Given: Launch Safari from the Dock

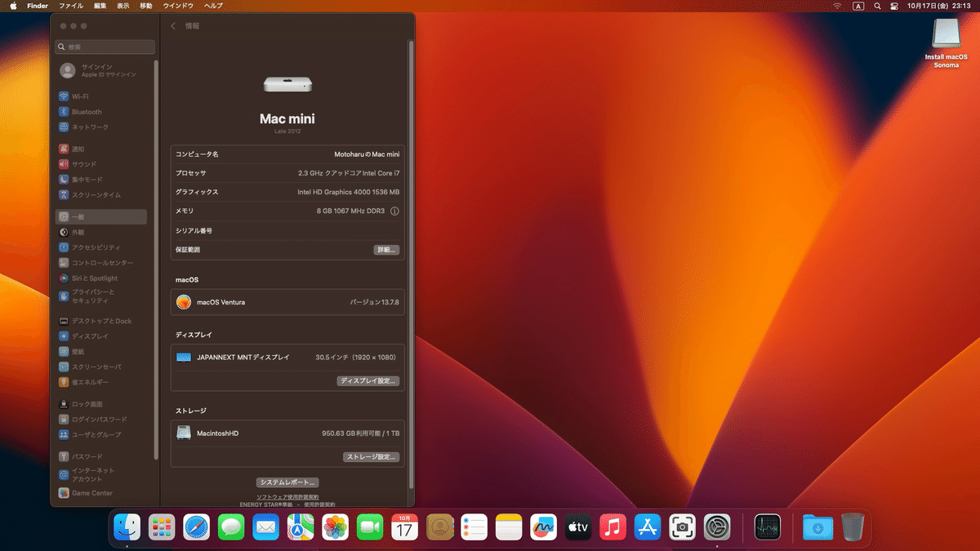Looking at the screenshot, I should coord(196,527).
